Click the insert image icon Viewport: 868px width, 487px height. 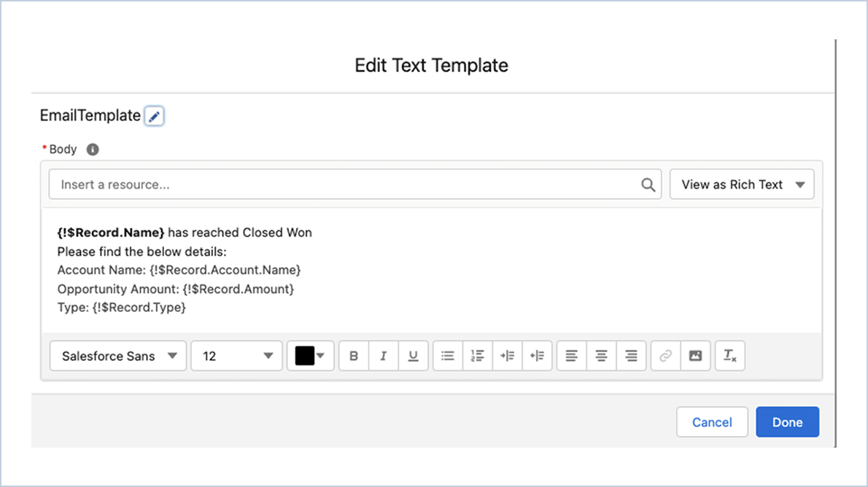(x=694, y=356)
